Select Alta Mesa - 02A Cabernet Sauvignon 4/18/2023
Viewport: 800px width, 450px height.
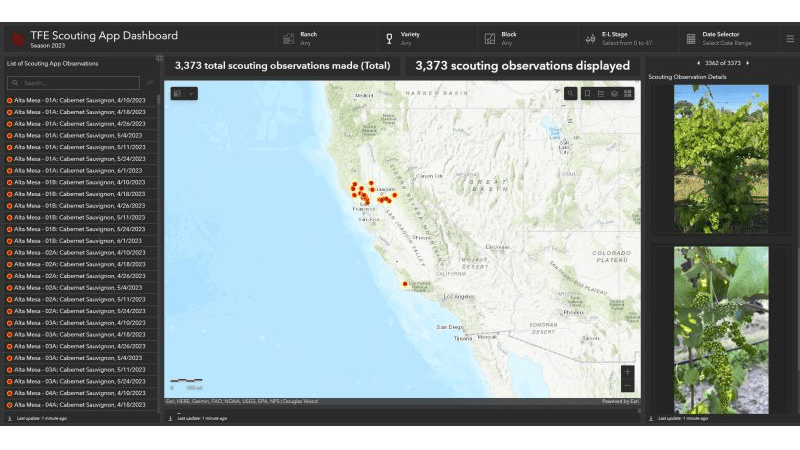[x=80, y=265]
